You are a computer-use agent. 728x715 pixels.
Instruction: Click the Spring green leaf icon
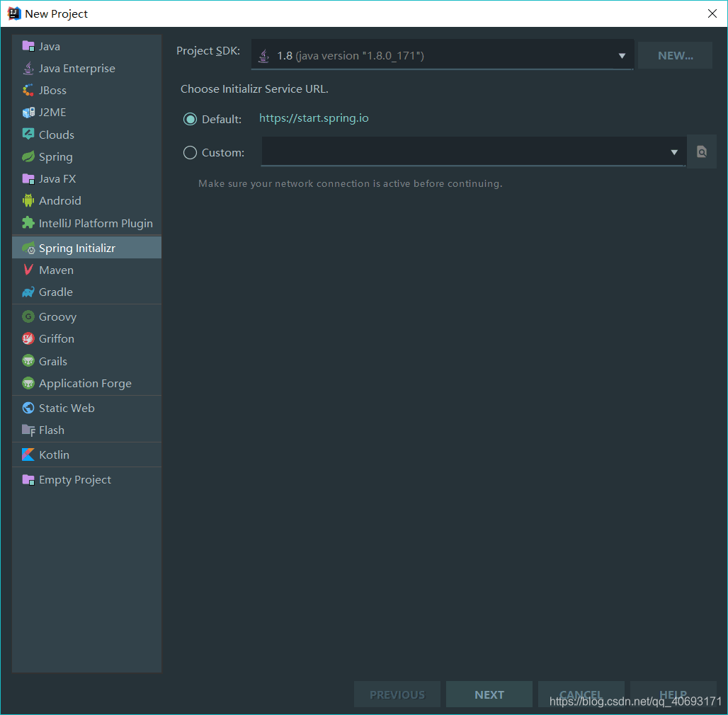(x=28, y=156)
